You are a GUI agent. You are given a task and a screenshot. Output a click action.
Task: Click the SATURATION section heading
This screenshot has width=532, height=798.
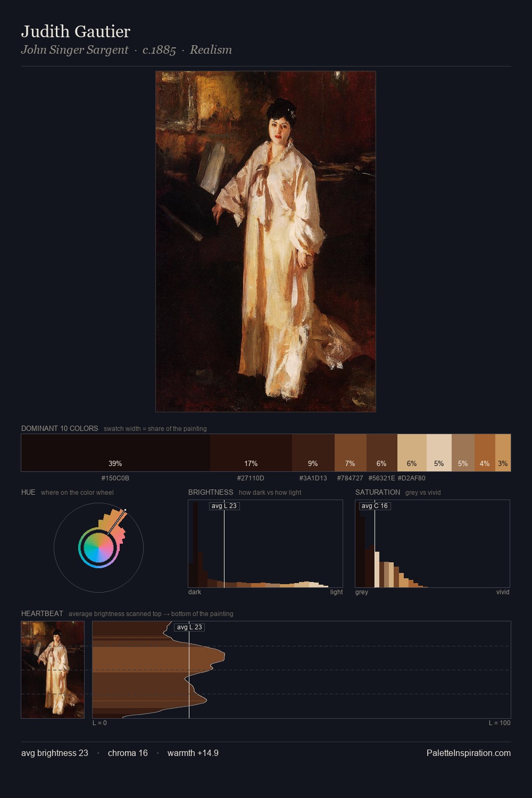point(378,492)
